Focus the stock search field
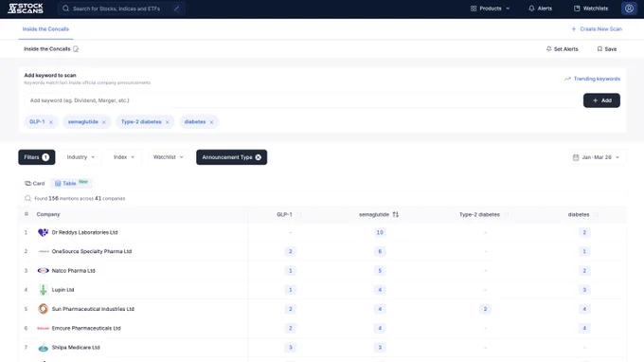The height and width of the screenshot is (362, 644). click(x=121, y=9)
